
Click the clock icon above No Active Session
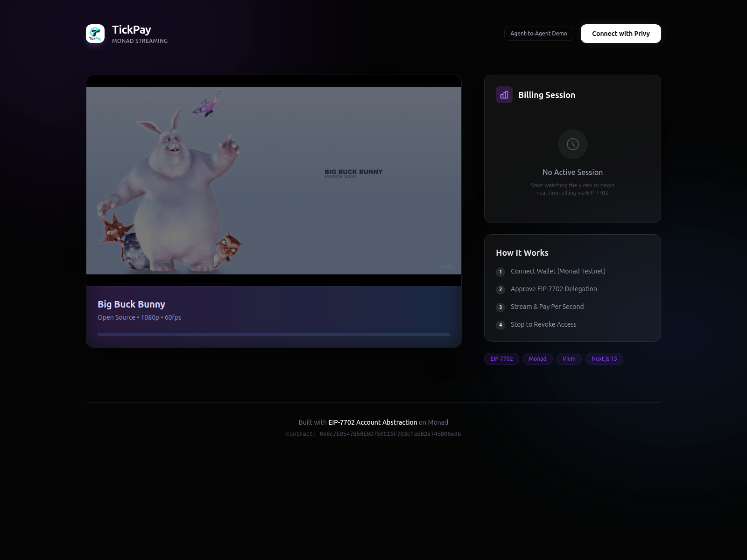573,144
